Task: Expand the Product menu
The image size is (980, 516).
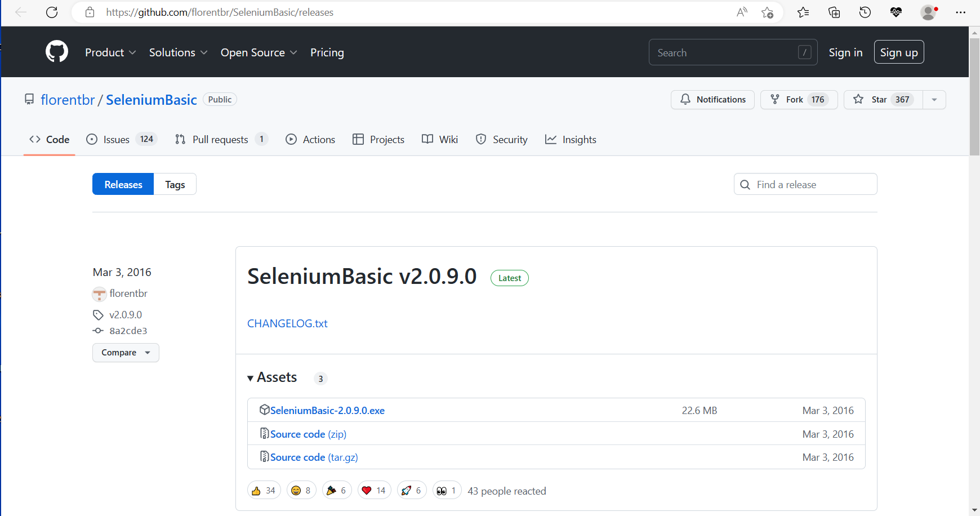Action: pos(110,52)
